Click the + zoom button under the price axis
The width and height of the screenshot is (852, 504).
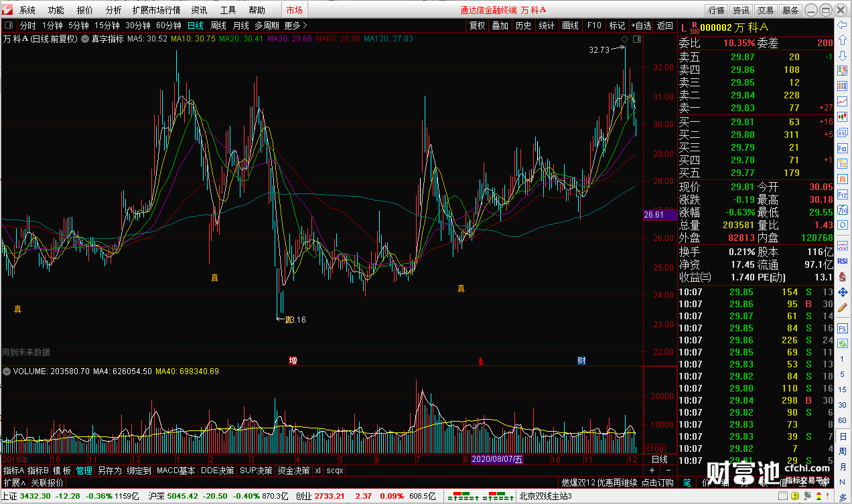(x=652, y=471)
